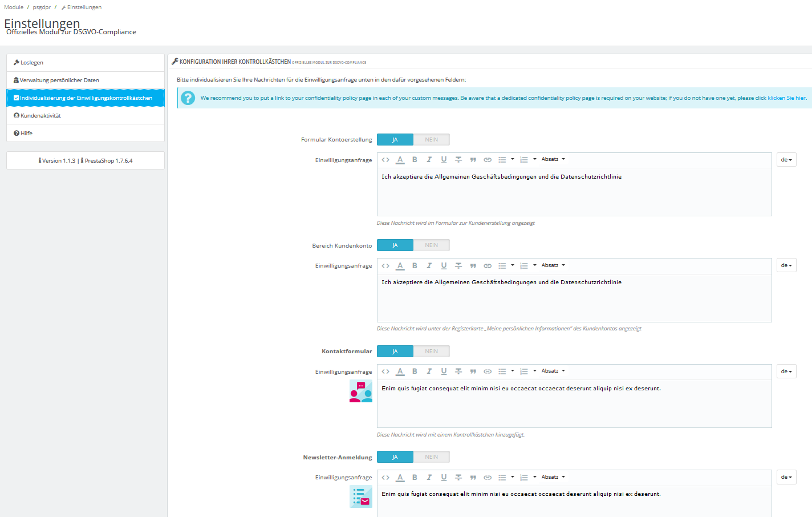Insert link in Kontaktformular editor
Screen dimensions: 812x517
488,371
